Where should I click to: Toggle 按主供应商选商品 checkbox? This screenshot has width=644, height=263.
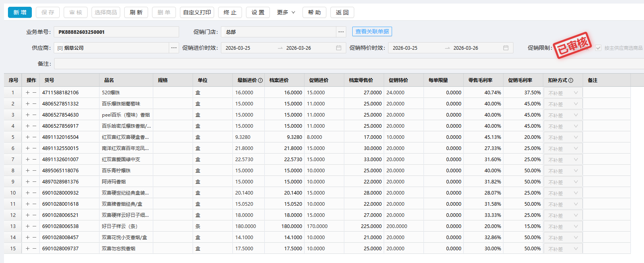pos(598,48)
